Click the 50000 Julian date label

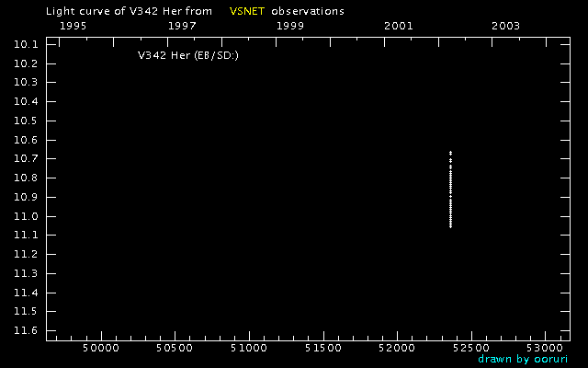(101, 348)
